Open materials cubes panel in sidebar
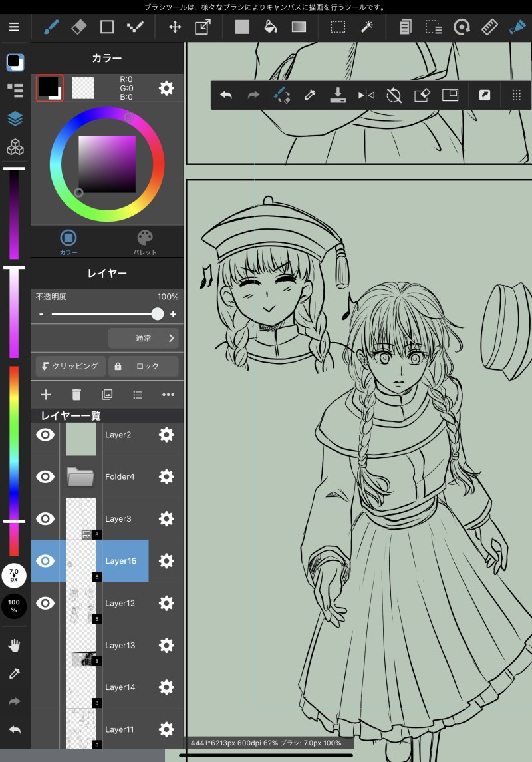 (x=15, y=147)
